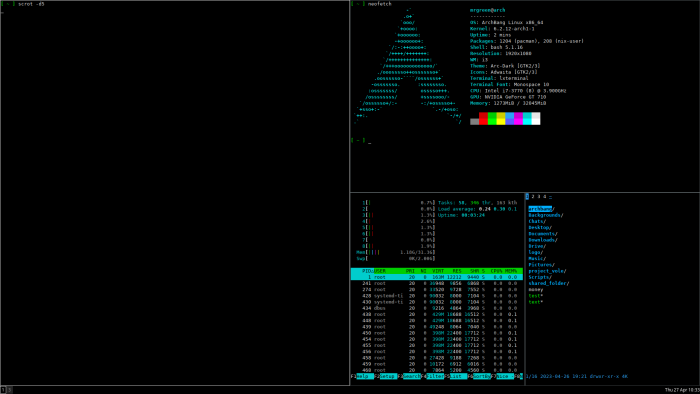Image resolution: width=700 pixels, height=394 pixels.
Task: Click htop Tasks summary line
Action: tap(477, 203)
